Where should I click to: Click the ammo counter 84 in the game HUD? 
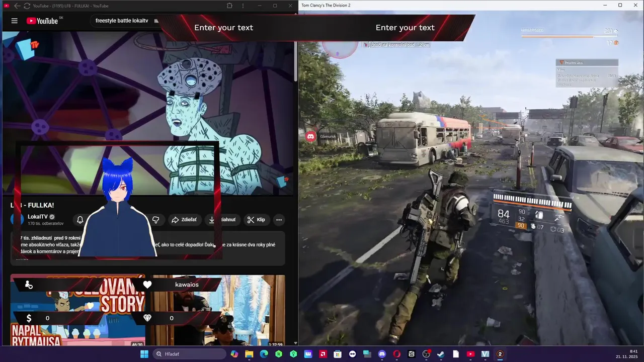[x=504, y=214]
